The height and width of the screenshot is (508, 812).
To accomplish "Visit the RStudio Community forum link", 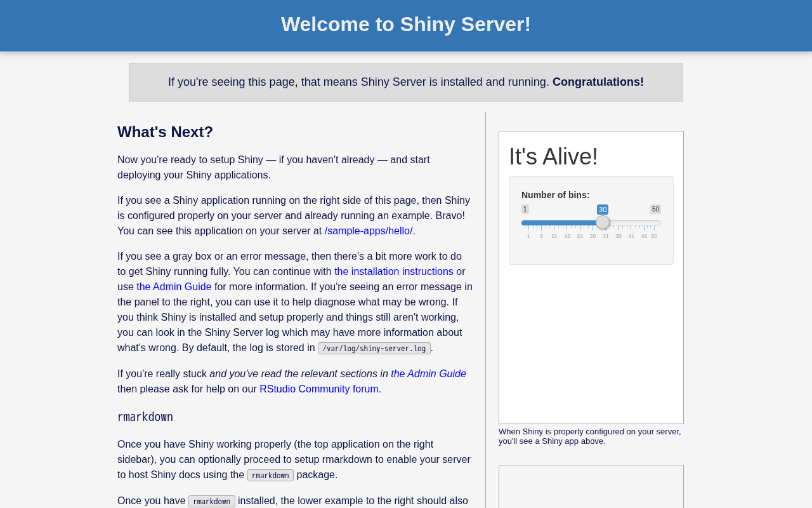I will coord(319,389).
